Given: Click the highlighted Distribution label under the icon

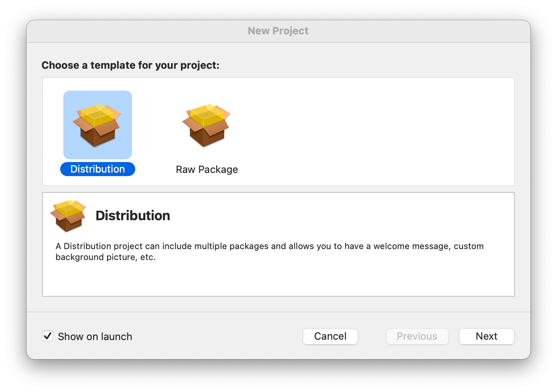Looking at the screenshot, I should 98,169.
